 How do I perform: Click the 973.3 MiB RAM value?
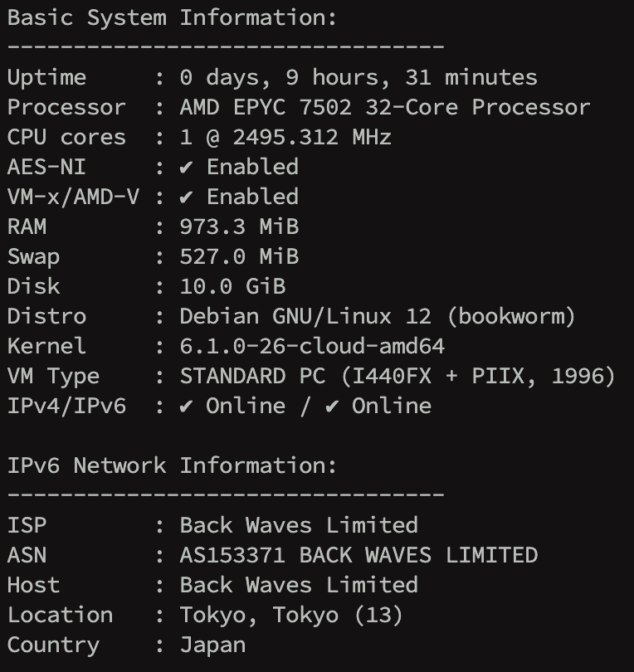(x=239, y=227)
